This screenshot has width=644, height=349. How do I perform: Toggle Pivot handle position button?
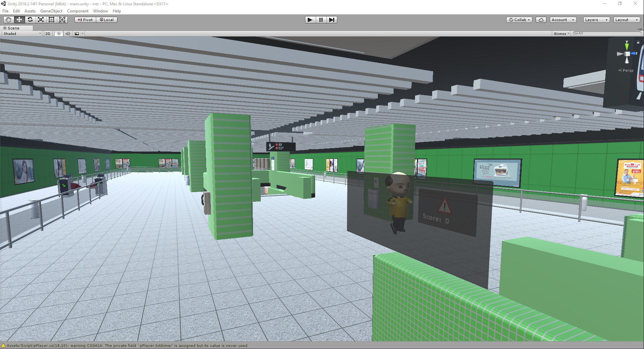85,20
